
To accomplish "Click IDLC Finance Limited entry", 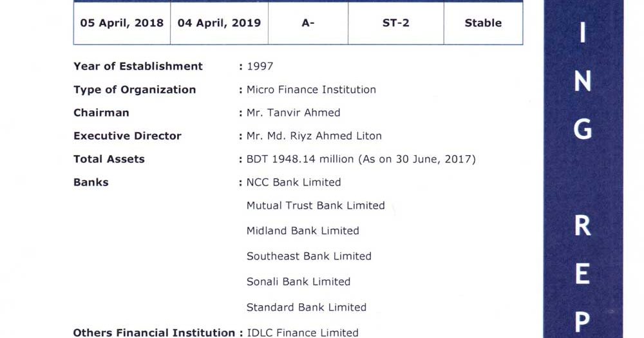I will pyautogui.click(x=302, y=332).
